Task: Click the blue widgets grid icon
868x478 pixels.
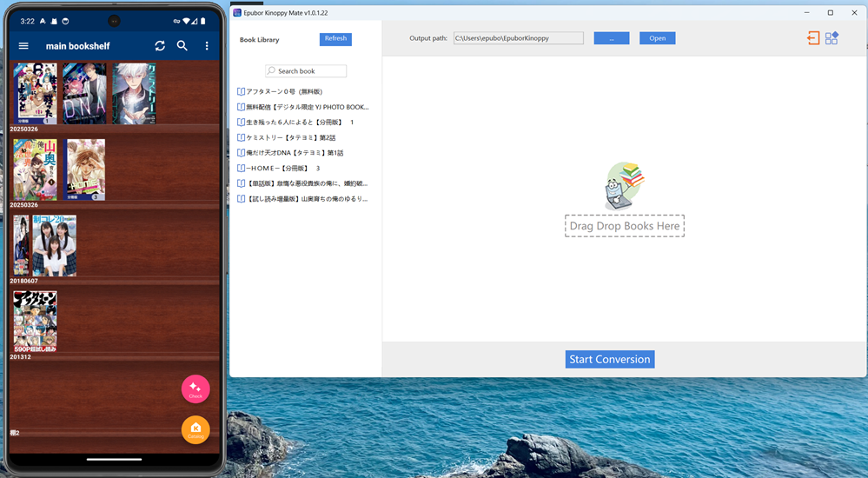Action: pos(832,38)
